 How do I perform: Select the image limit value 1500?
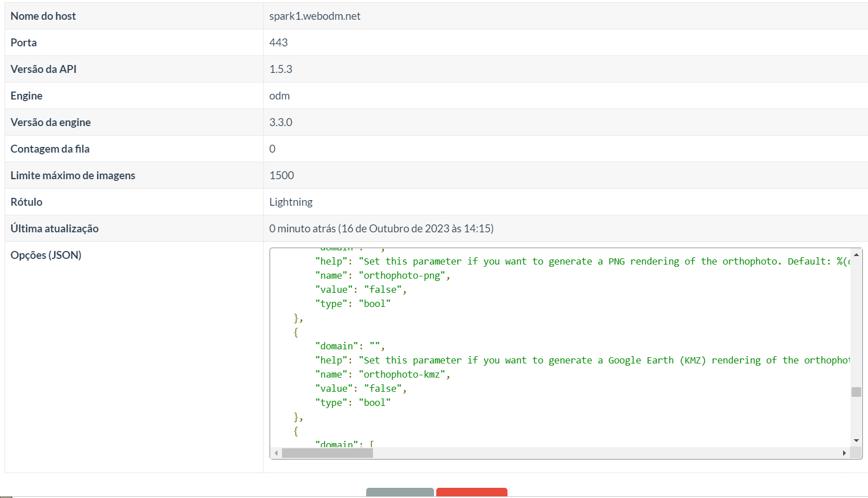281,175
